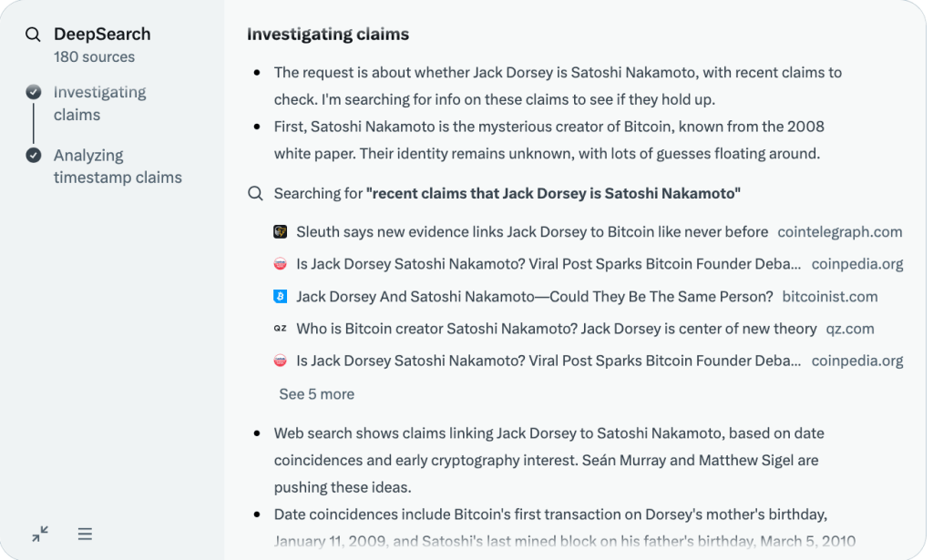
Task: Click the Quartz QZ favicon
Action: pos(281,329)
